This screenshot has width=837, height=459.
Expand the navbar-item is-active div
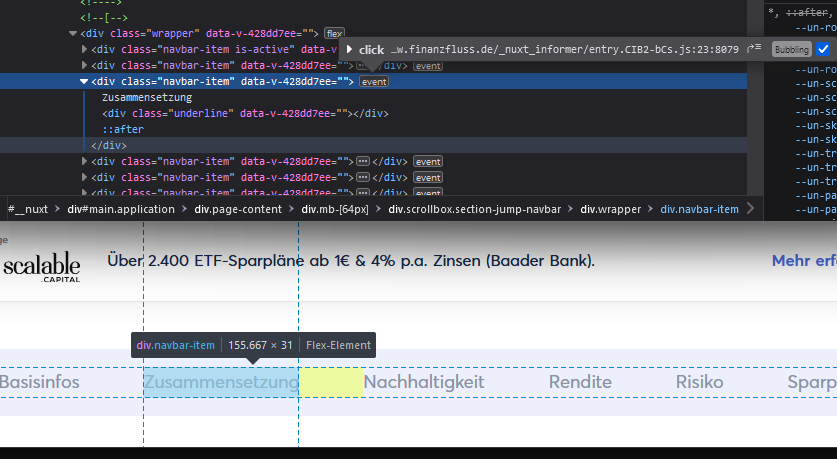85,50
